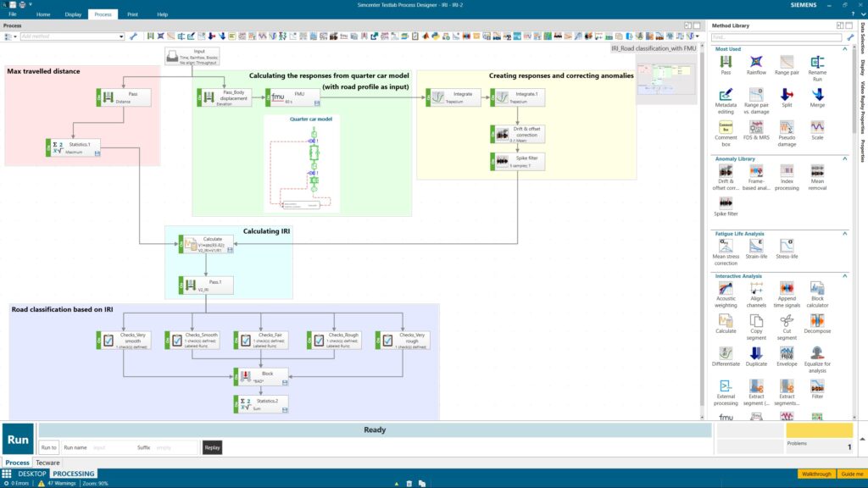The width and height of the screenshot is (868, 488).
Task: Select the Metadata editing method icon
Action: tap(726, 94)
